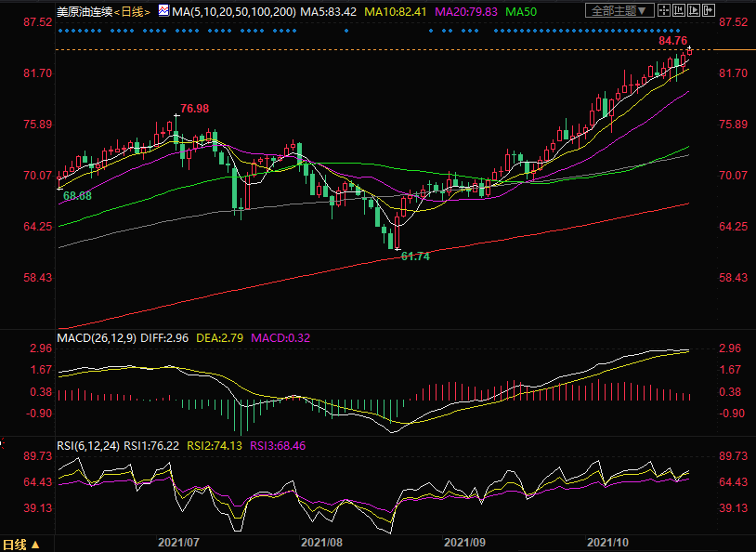Screen dimensions: 756x552
Task: Expand the 日线 period selector at bottom left
Action: point(20,544)
